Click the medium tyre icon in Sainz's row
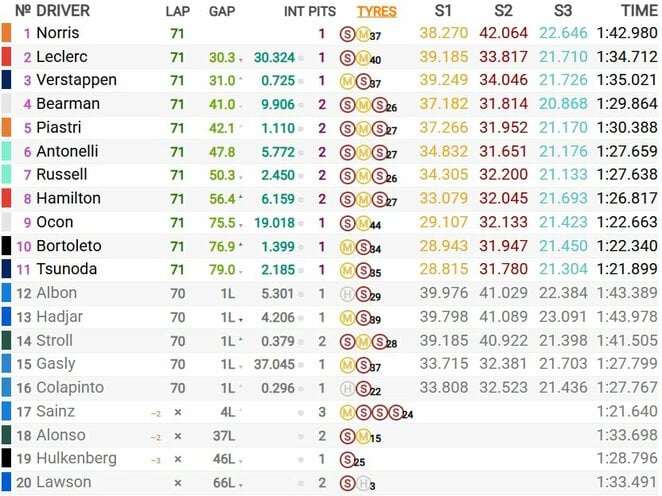 point(348,413)
